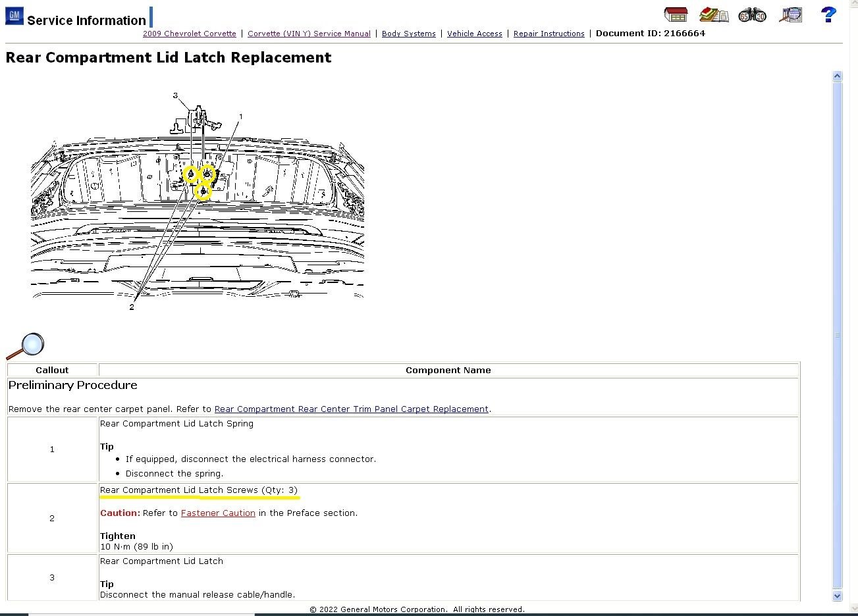
Task: Click the Component Name column header
Action: pyautogui.click(x=448, y=370)
